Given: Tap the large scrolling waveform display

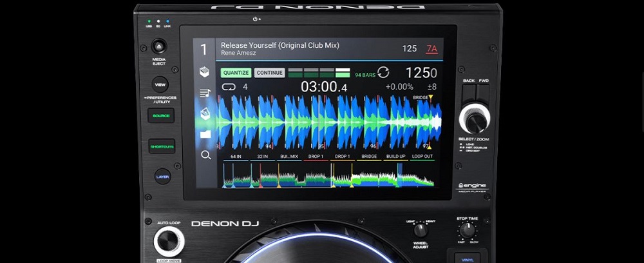Looking at the screenshot, I should click(x=330, y=122).
